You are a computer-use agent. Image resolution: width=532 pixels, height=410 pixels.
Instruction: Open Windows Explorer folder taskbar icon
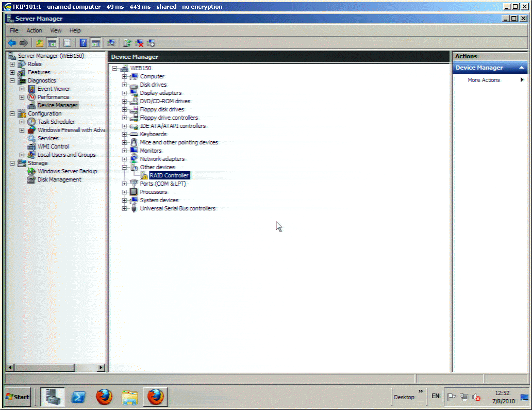[x=130, y=397]
